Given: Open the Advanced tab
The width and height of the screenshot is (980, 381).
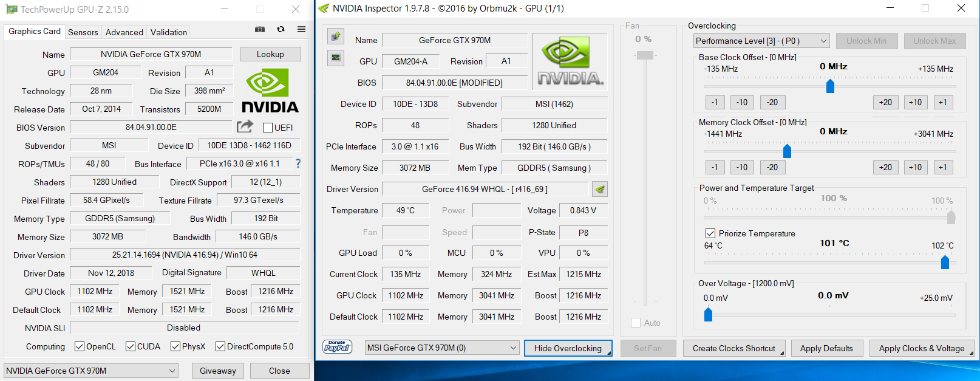Looking at the screenshot, I should click(x=124, y=32).
